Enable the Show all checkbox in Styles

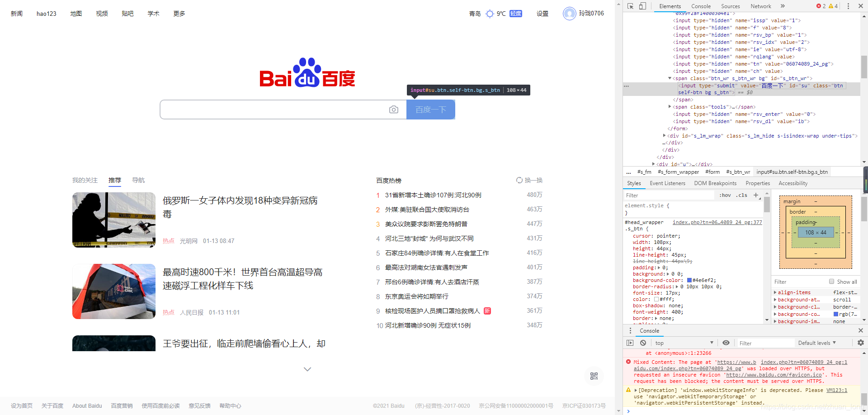click(x=832, y=281)
